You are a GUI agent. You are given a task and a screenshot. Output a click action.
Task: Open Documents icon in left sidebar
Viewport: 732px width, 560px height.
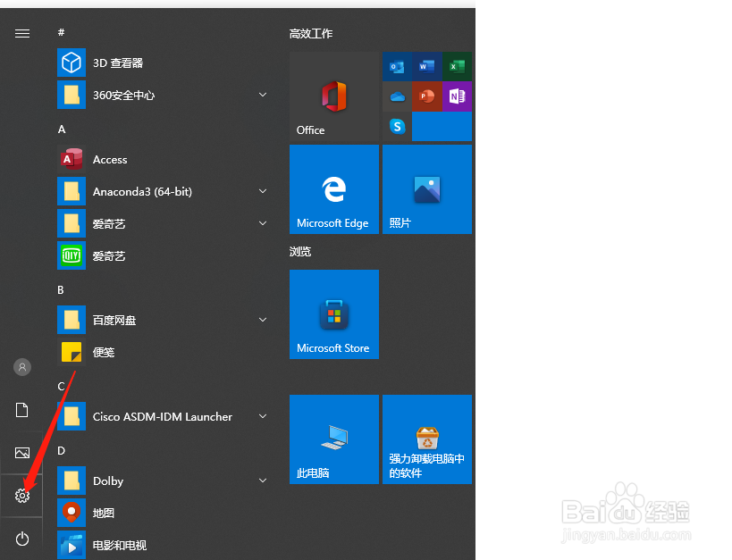click(x=22, y=410)
